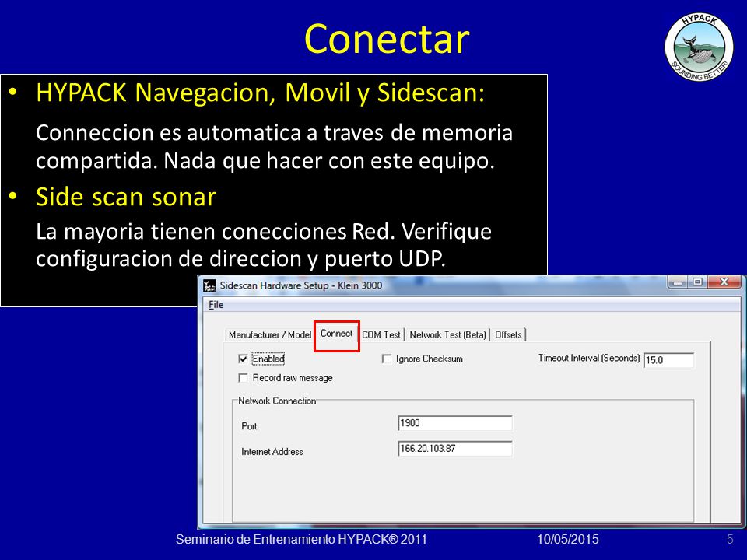Check the Record raw message option
The width and height of the screenshot is (747, 560).
coord(243,378)
